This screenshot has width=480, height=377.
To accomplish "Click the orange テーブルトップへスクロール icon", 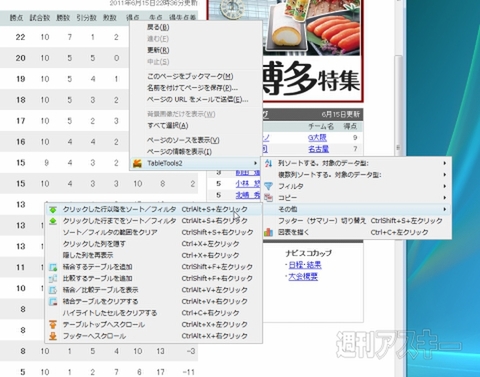I will click(53, 325).
